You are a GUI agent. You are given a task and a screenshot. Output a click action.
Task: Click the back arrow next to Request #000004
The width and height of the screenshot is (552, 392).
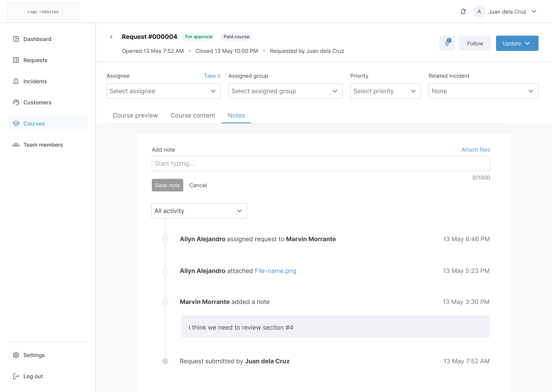click(111, 37)
